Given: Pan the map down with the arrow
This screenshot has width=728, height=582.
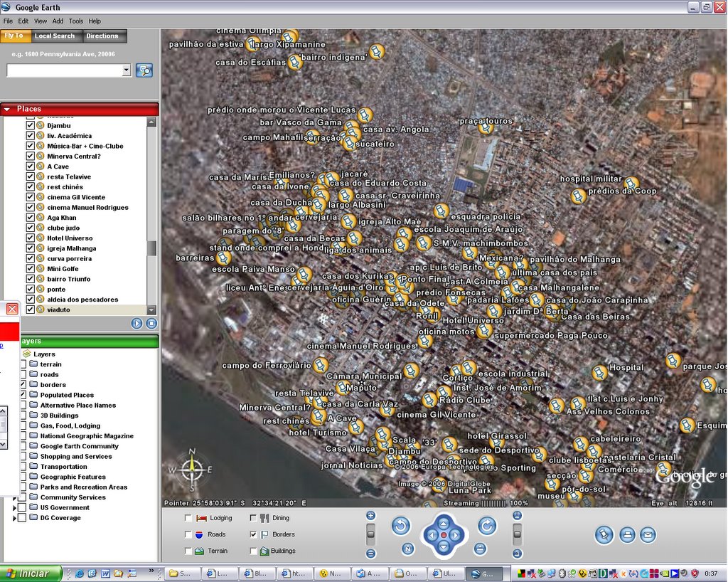Looking at the screenshot, I should 444,547.
